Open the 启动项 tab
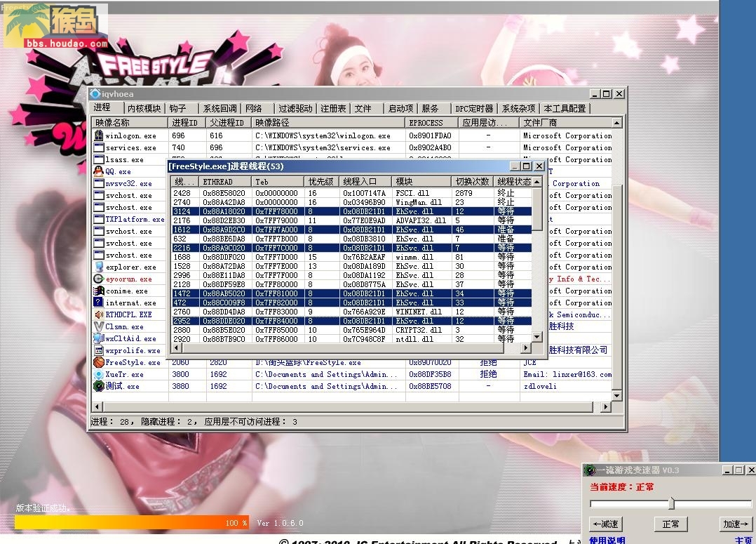 click(400, 109)
